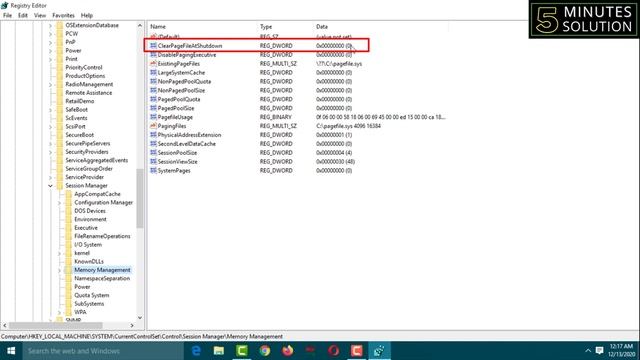
Task: Click the SystemPages value icon
Action: tap(153, 171)
